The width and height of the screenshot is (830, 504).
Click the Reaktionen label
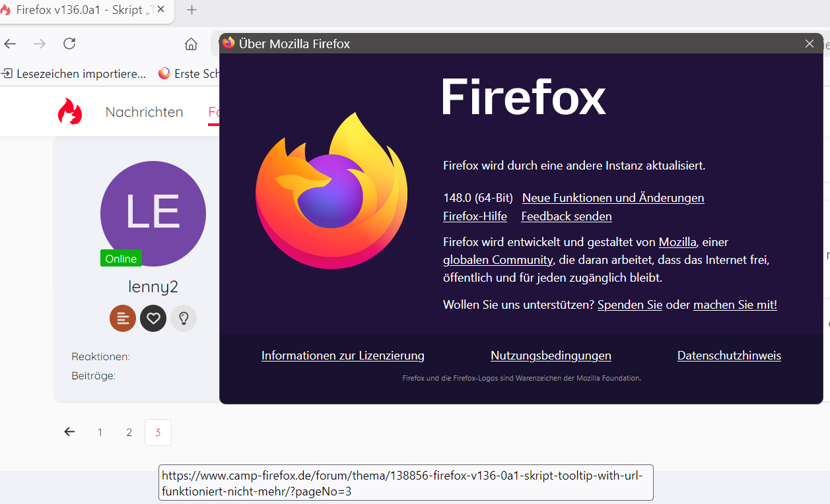100,356
